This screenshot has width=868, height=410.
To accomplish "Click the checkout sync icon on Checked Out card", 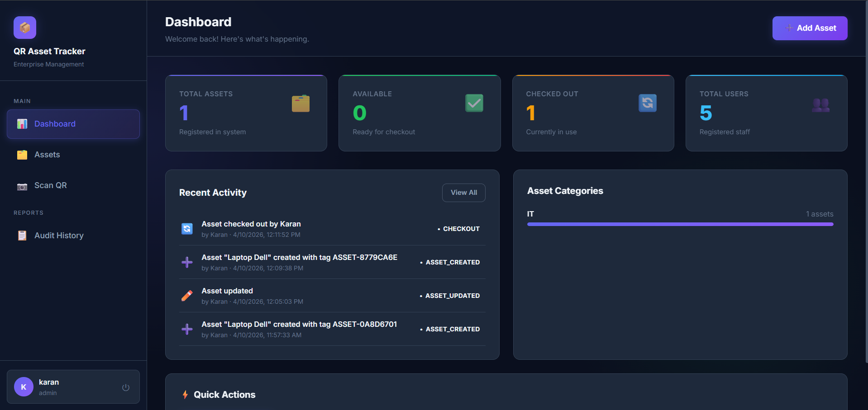I will pyautogui.click(x=647, y=103).
